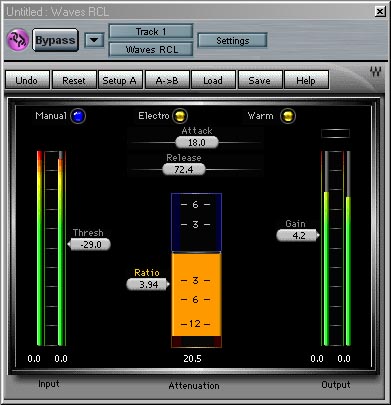Click the Gain value 4.2 handle
Image resolution: width=391 pixels, height=405 pixels.
point(298,235)
